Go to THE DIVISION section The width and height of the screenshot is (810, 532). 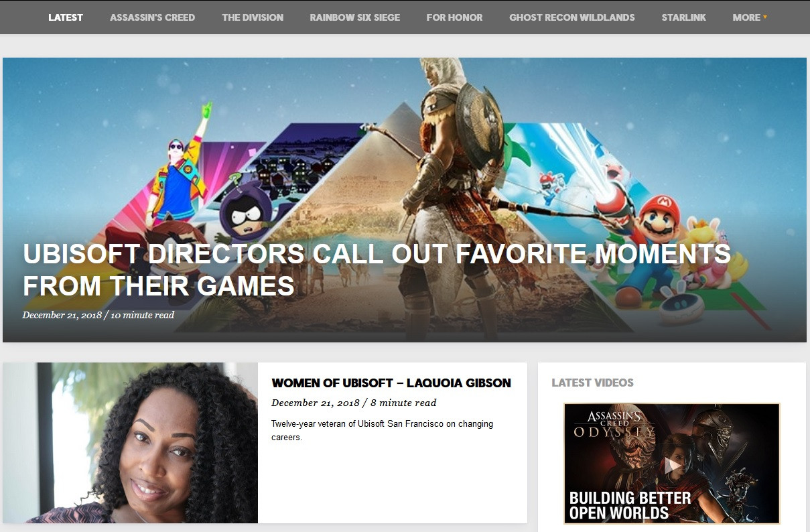[253, 17]
